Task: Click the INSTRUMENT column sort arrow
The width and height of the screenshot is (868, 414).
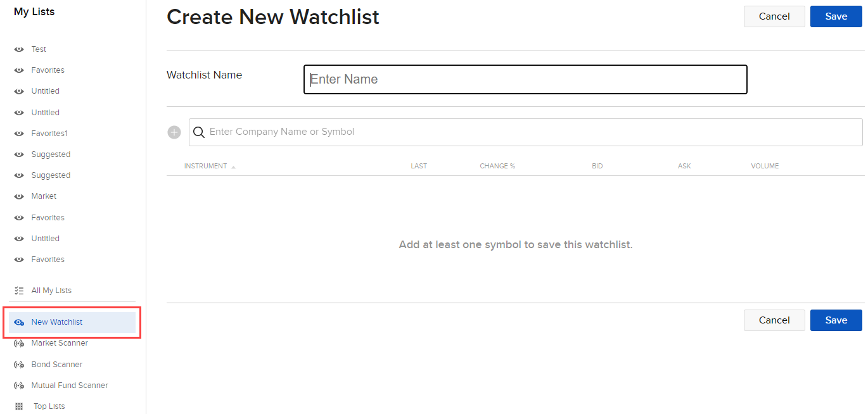Action: 233,166
